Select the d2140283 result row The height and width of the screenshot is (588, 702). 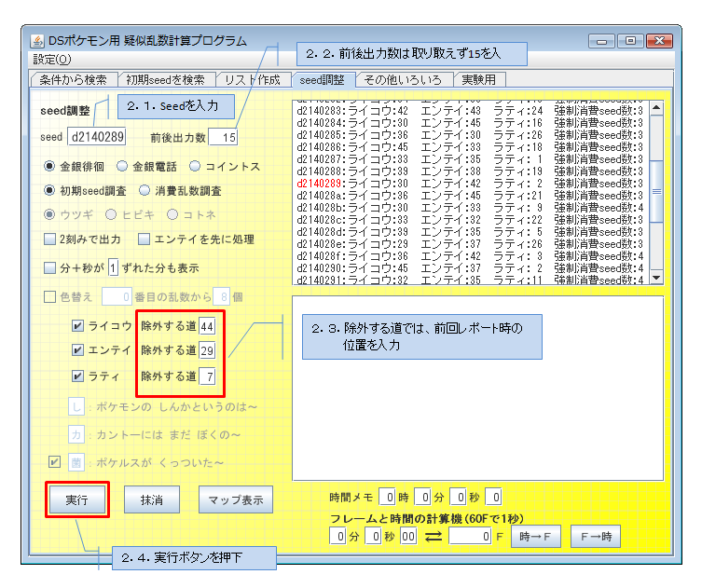[x=470, y=111]
